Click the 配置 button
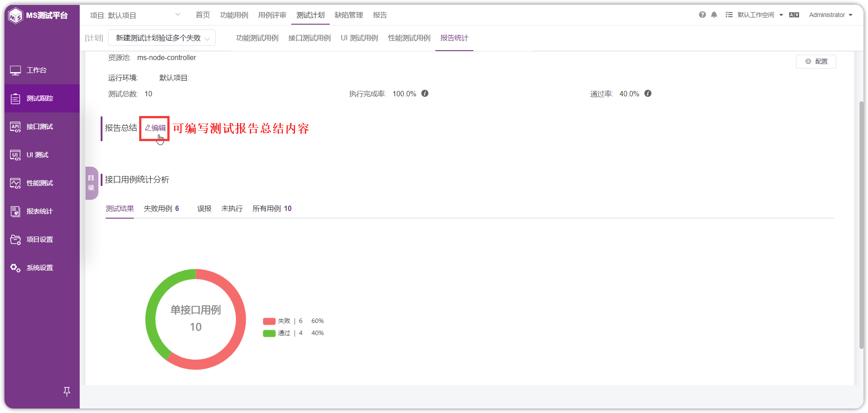 (x=816, y=61)
